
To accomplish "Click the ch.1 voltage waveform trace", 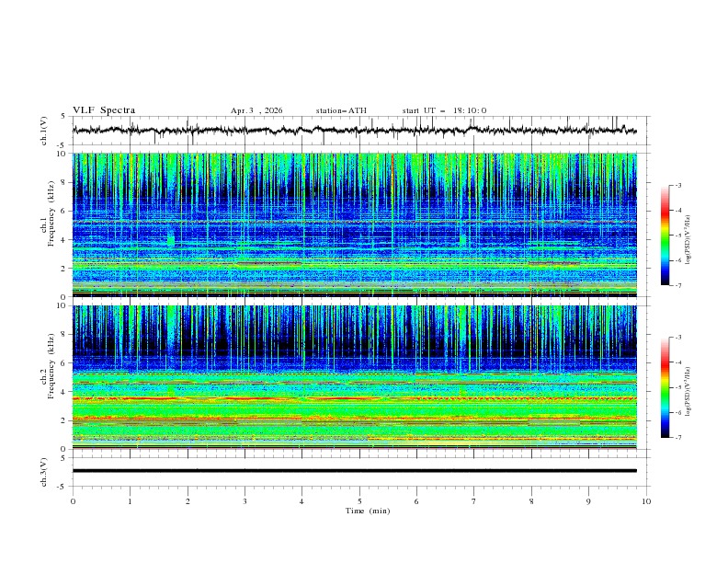I will [354, 131].
